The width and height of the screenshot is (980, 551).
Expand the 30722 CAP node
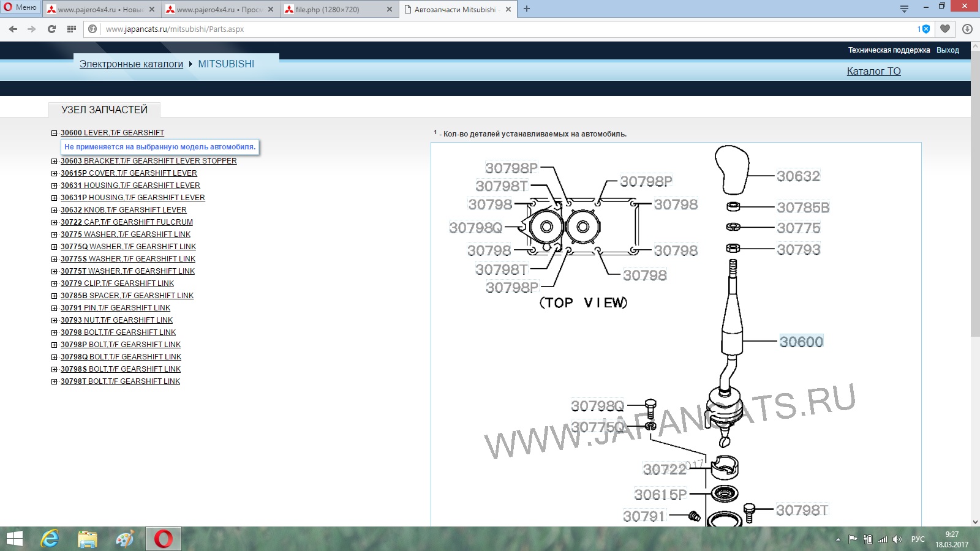tap(55, 222)
